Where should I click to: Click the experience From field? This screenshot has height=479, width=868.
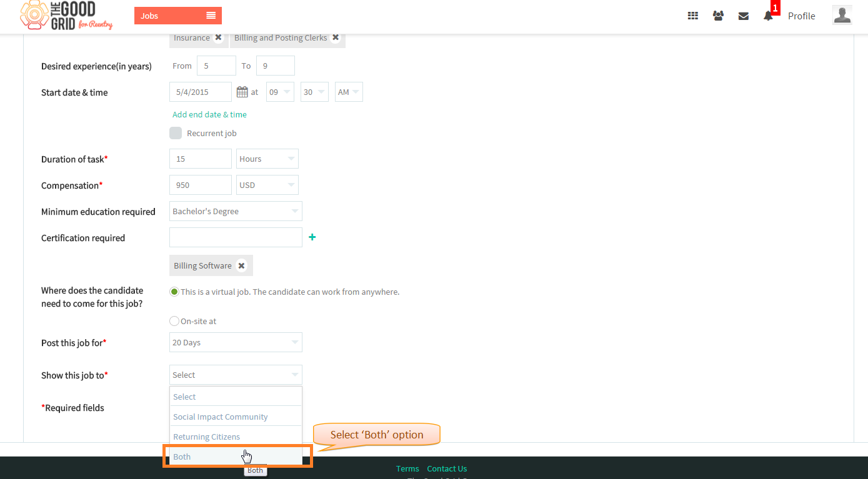click(216, 66)
